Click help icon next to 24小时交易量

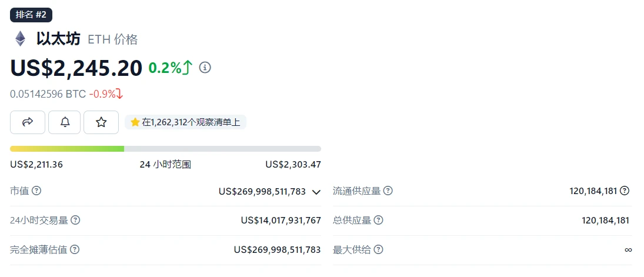coord(75,221)
